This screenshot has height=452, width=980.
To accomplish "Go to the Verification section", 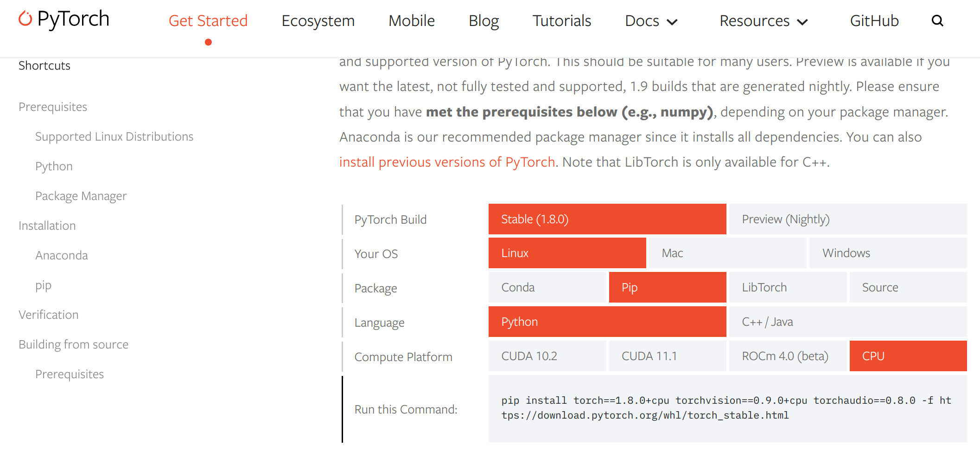I will [48, 315].
